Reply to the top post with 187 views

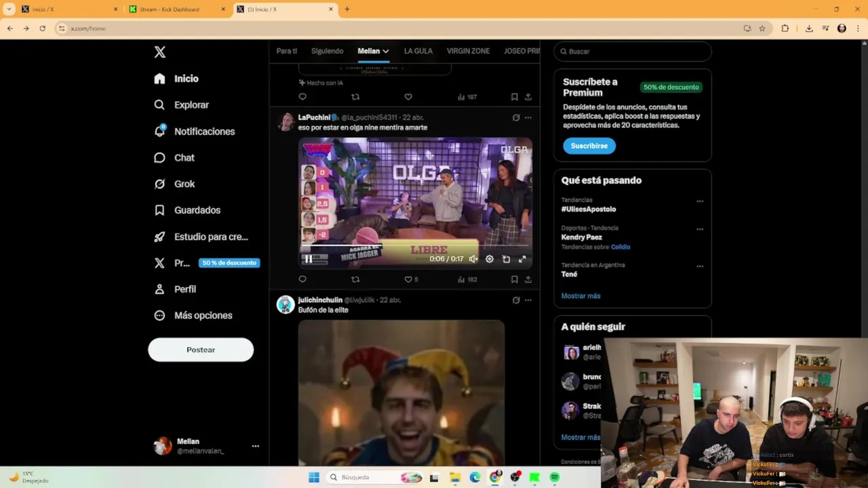tap(302, 97)
